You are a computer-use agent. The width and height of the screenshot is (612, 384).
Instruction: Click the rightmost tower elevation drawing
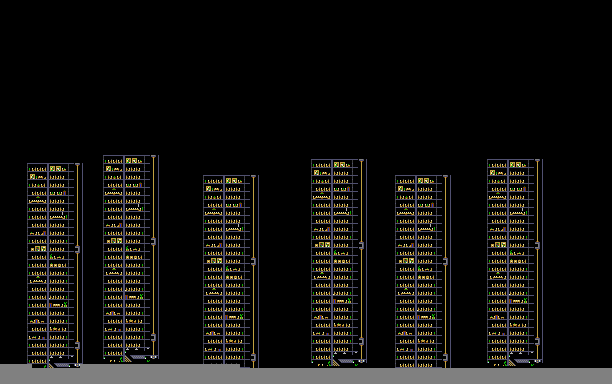pos(515,262)
